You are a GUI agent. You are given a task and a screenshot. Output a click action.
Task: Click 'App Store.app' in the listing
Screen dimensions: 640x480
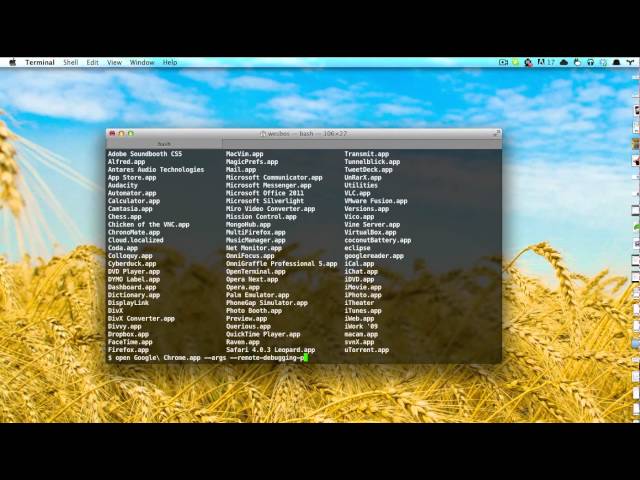pyautogui.click(x=132, y=178)
